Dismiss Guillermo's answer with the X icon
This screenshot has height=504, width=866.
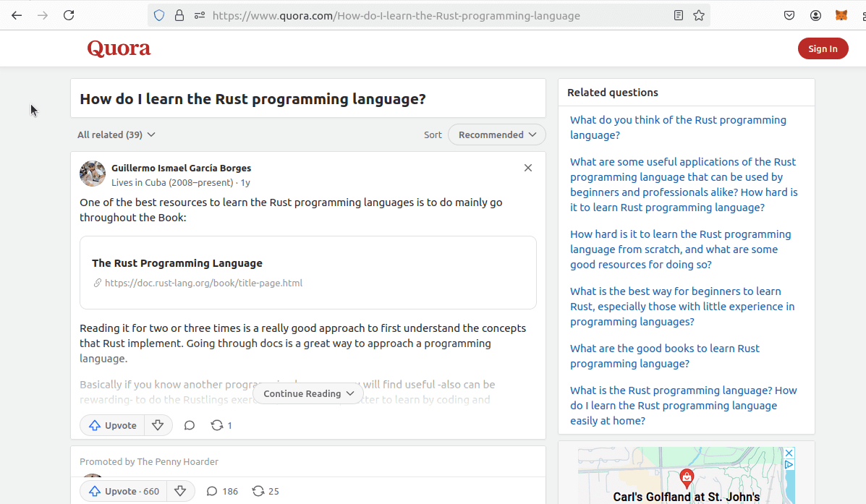coord(528,168)
